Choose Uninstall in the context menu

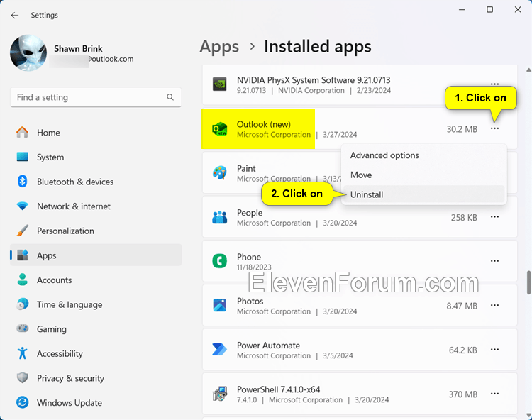[423, 194]
